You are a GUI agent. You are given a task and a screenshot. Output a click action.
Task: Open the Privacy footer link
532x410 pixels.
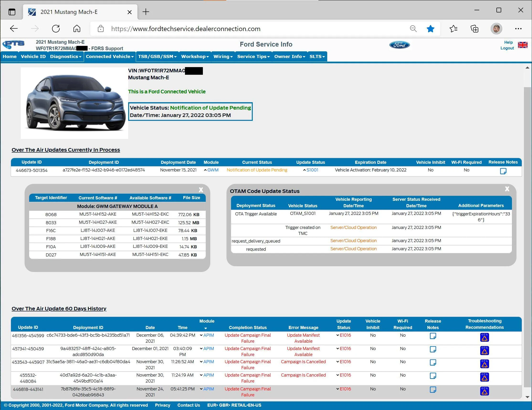click(163, 405)
